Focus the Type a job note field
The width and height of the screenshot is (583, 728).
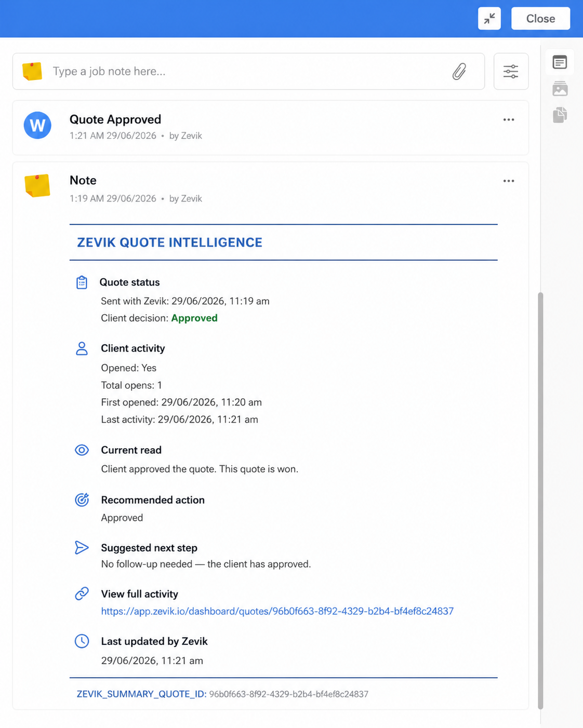[248, 71]
